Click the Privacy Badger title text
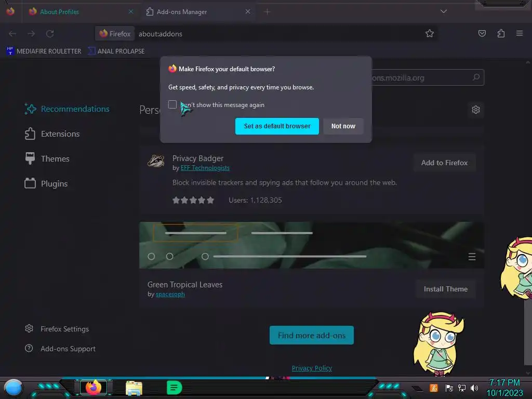This screenshot has width=532, height=399. 198,158
